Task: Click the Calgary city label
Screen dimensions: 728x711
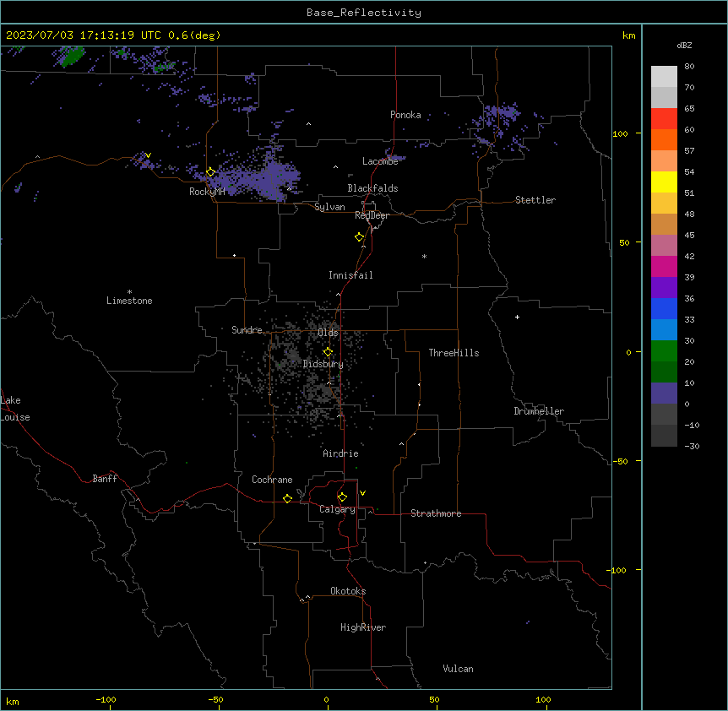Action: pyautogui.click(x=337, y=509)
